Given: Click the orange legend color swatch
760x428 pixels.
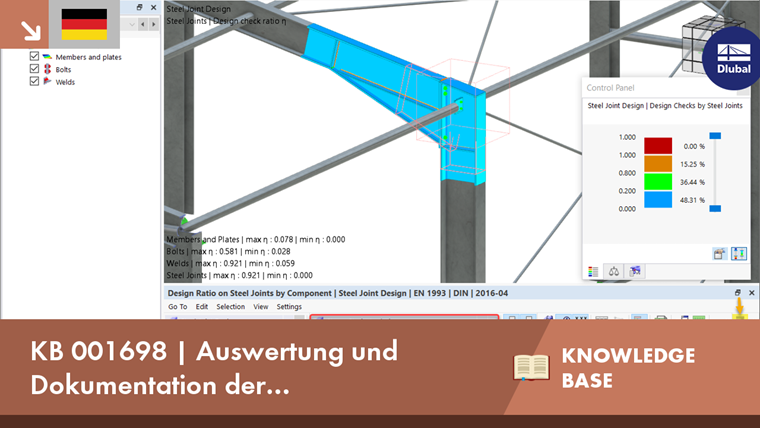Looking at the screenshot, I should click(658, 163).
